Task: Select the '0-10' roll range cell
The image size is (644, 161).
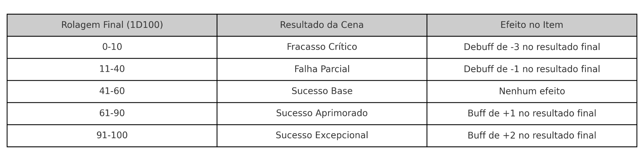Action: pyautogui.click(x=112, y=47)
